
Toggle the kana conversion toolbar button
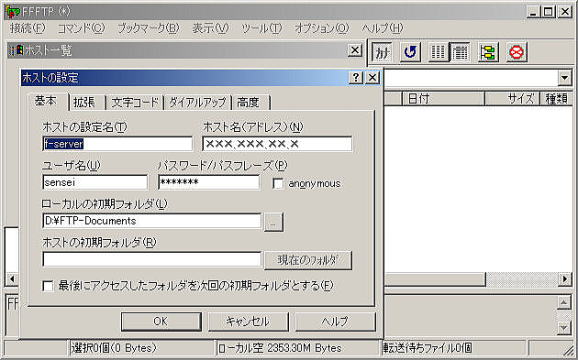point(382,52)
